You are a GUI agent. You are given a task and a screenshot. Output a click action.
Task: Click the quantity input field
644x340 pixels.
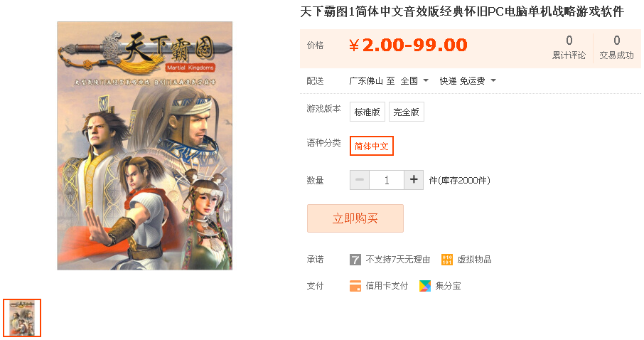click(387, 180)
